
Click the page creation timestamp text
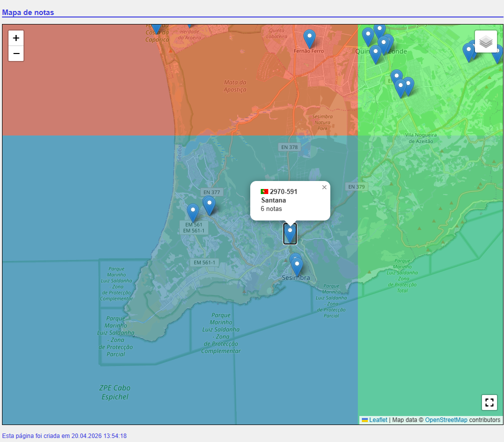(64, 436)
